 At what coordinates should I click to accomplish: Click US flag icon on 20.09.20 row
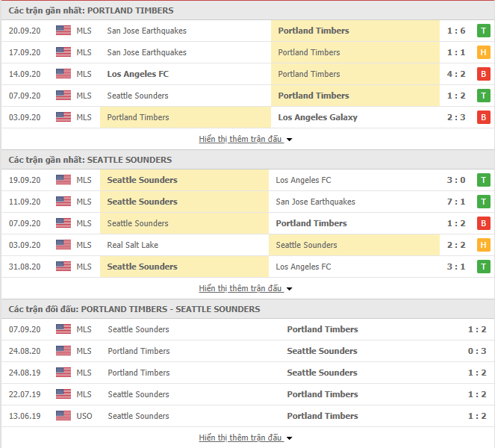[x=63, y=31]
